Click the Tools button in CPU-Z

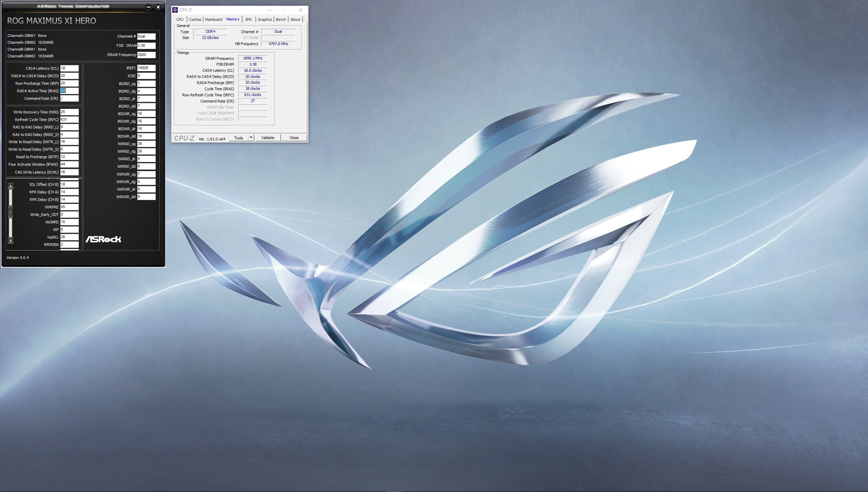(x=238, y=138)
